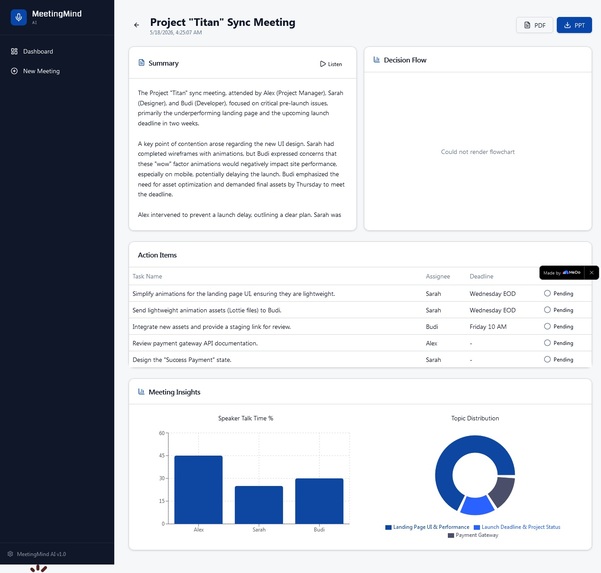Click the Speaker Talk Time % chart title

tap(246, 418)
